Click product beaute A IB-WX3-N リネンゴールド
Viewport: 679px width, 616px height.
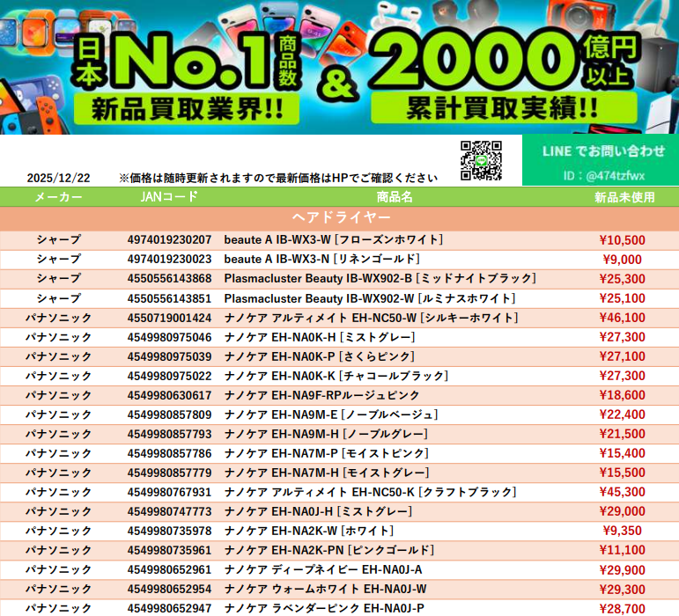[322, 259]
